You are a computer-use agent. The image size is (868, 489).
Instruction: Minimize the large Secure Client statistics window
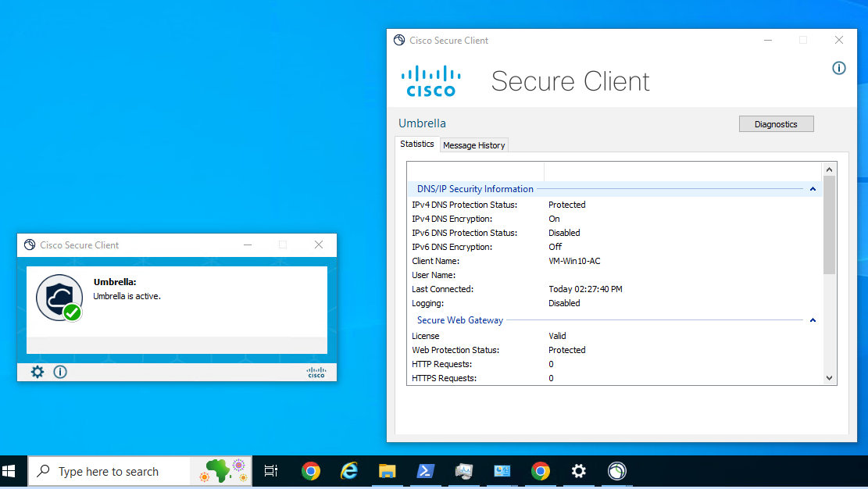pyautogui.click(x=768, y=40)
